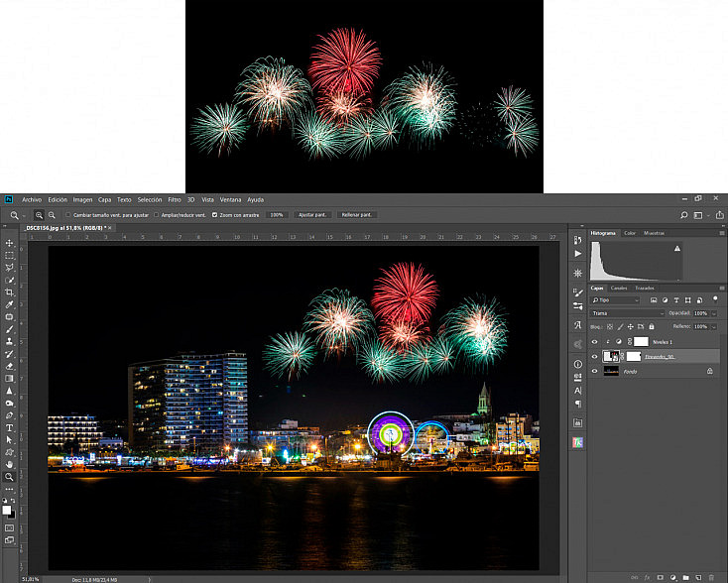The height and width of the screenshot is (583, 728).
Task: Enable Cambiar tamaño vent. para ajustar checkbox
Action: [68, 215]
